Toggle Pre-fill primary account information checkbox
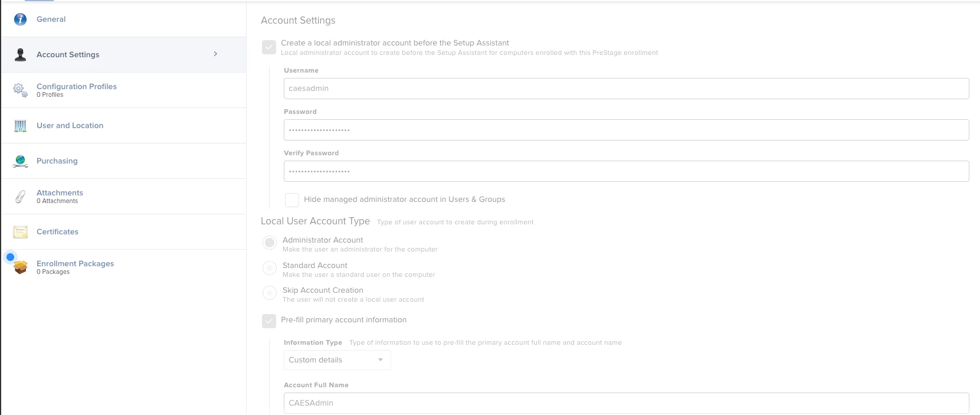 pyautogui.click(x=269, y=321)
